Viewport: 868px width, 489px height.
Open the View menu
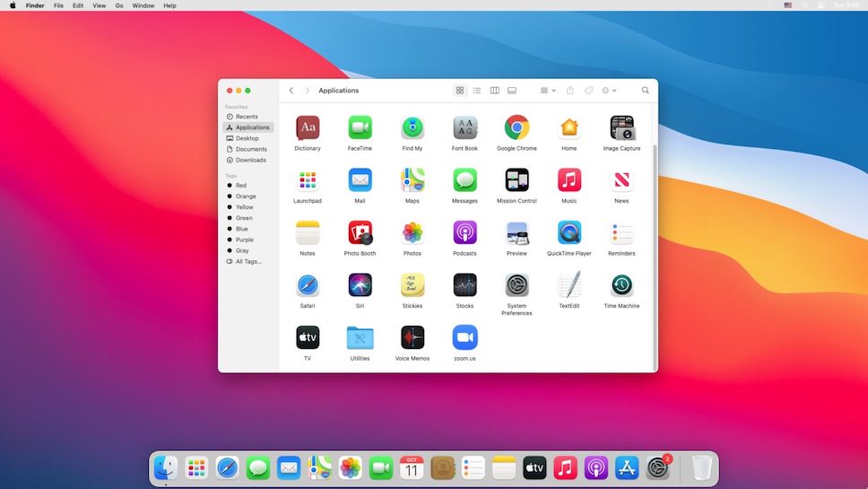[100, 5]
